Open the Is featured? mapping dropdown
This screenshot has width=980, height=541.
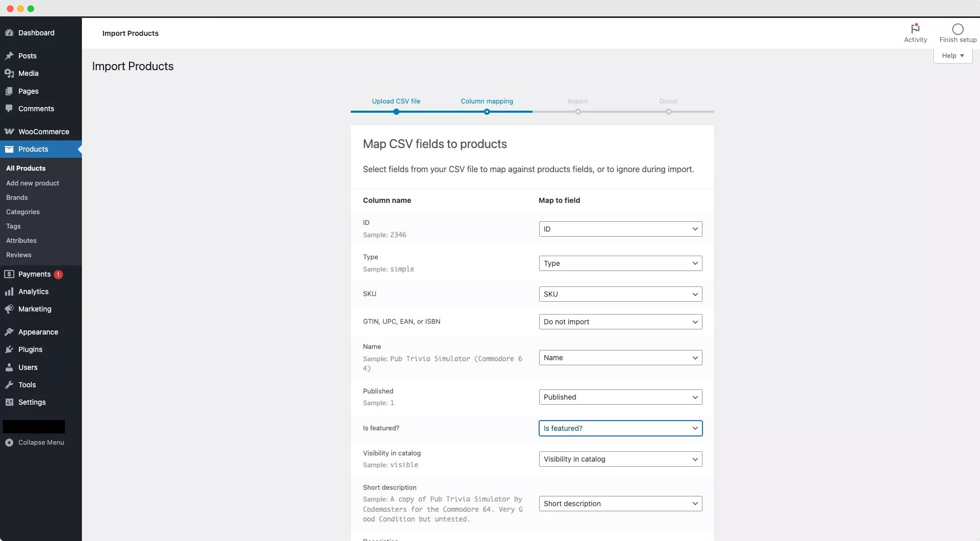pyautogui.click(x=620, y=428)
